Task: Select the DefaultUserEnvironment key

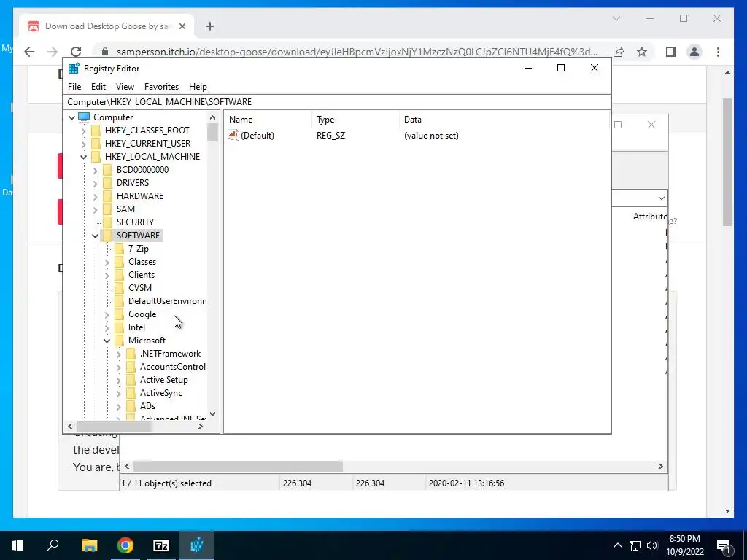Action: 167,301
